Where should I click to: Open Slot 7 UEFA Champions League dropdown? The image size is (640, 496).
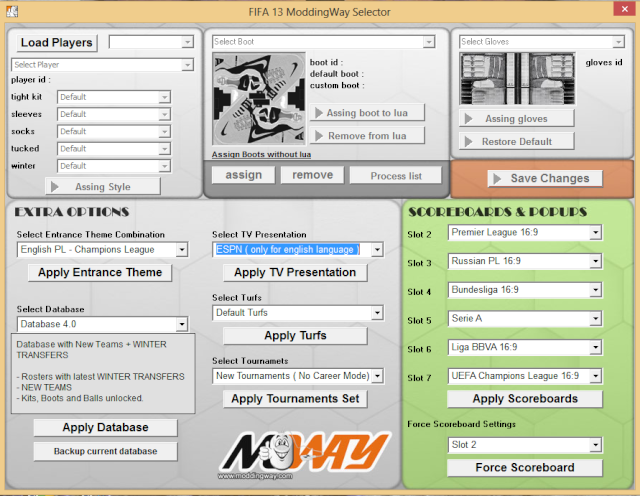pyautogui.click(x=525, y=376)
